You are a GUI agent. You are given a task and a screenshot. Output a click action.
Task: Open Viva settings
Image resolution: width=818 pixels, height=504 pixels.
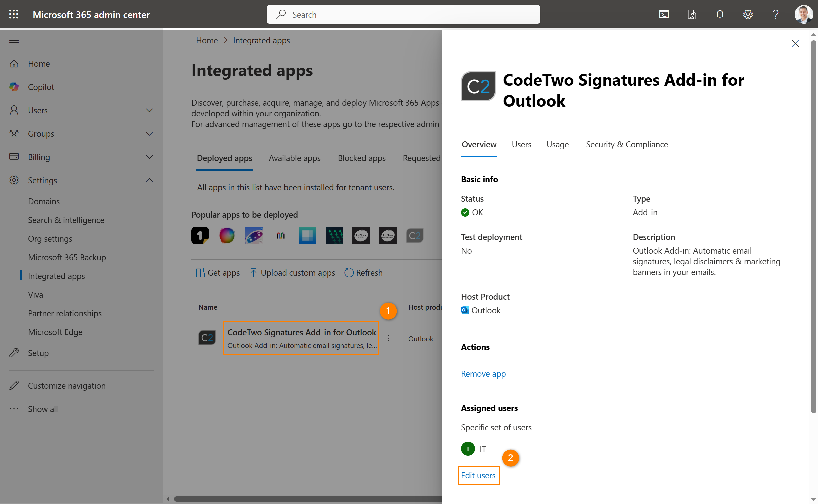(35, 295)
